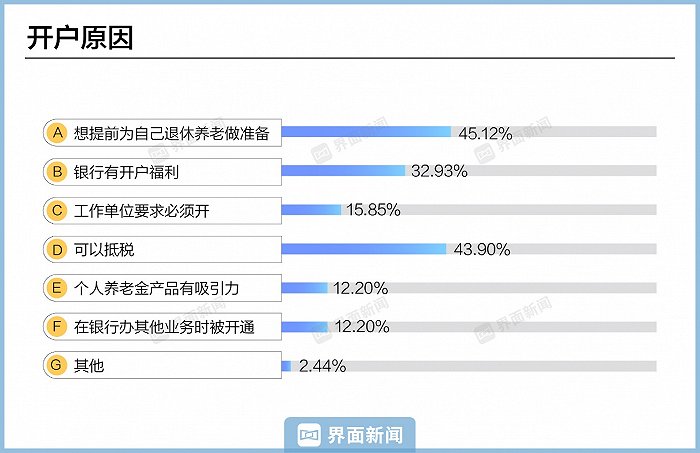This screenshot has width=700, height=453.
Task: Click the yellow D circle badge
Action: 57,249
